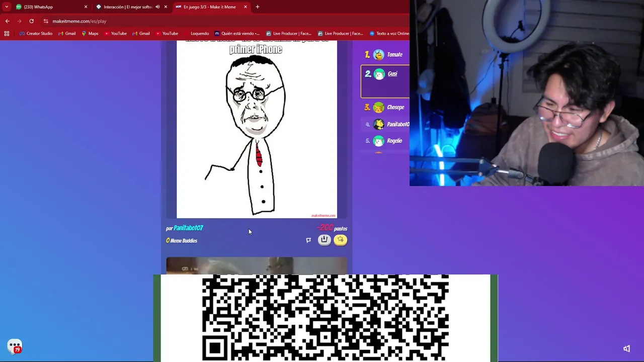Screen dimensions: 644x362
Task: Click the Panitabot07 author name
Action: [188, 228]
